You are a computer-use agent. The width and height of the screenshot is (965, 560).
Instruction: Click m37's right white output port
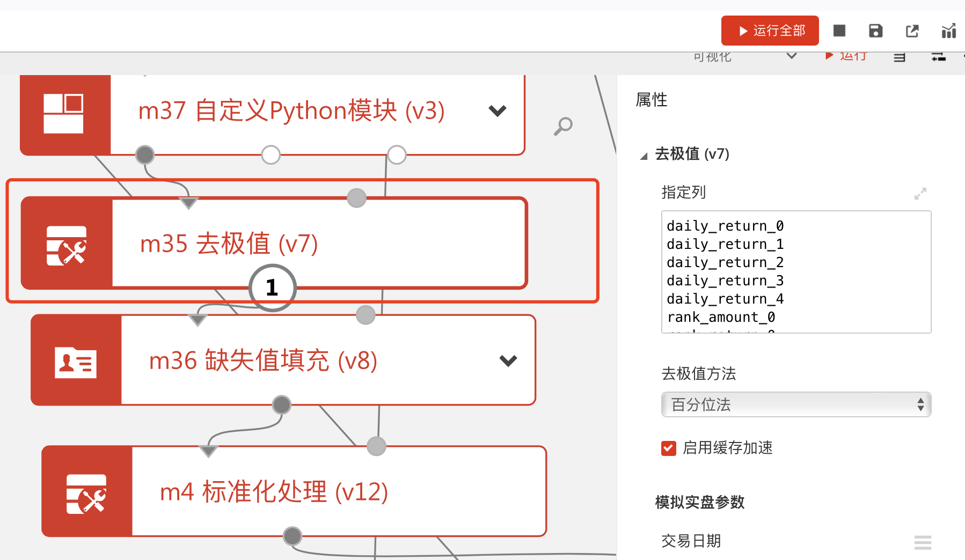click(x=397, y=155)
